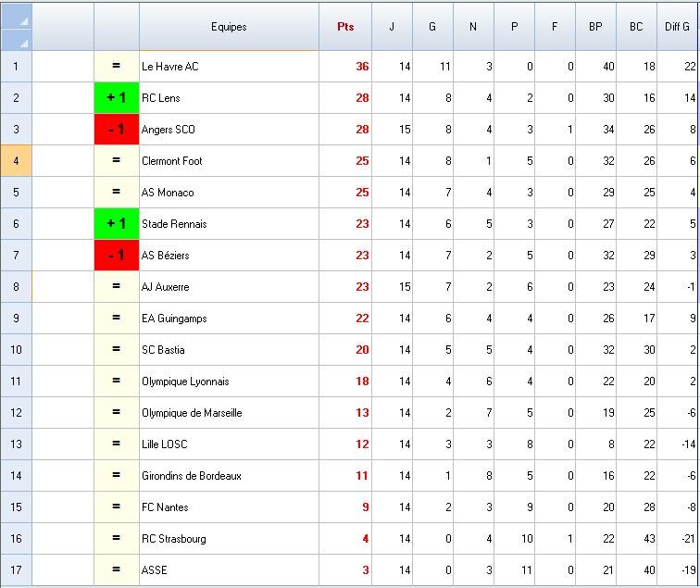Image resolution: width=700 pixels, height=588 pixels.
Task: Select the red -1 indicator for AS Béziers
Action: click(117, 256)
